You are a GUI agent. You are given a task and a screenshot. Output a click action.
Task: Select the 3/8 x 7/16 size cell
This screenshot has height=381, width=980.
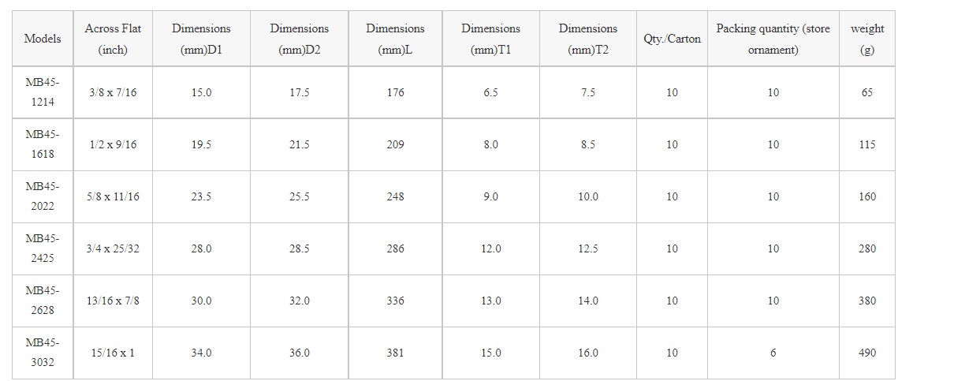pyautogui.click(x=113, y=92)
